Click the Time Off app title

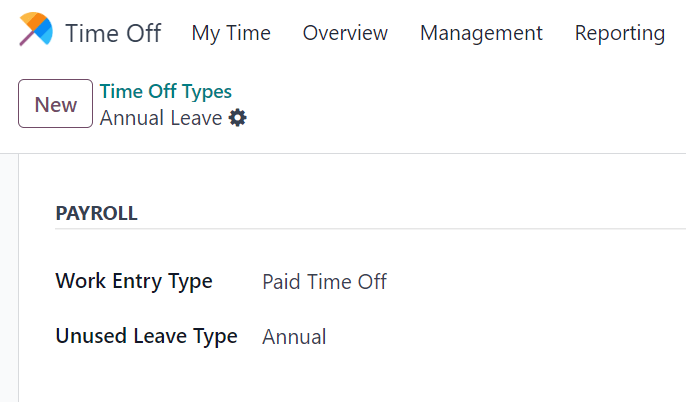point(112,33)
